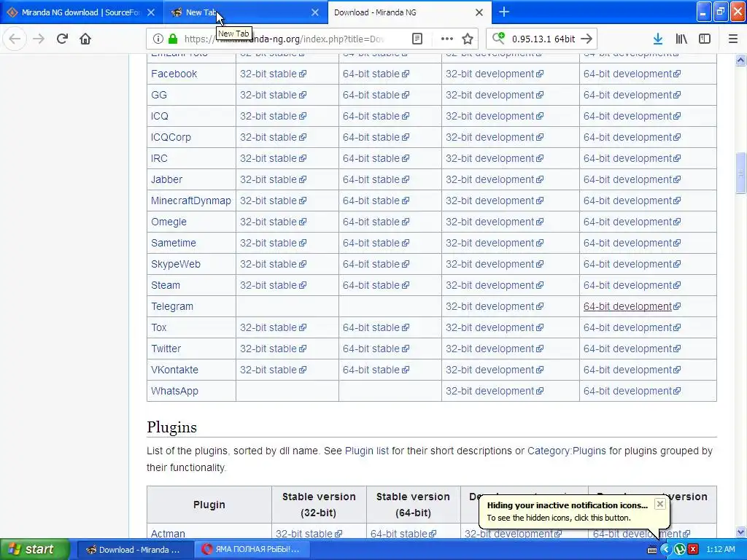Toggle reader view icon
The image size is (747, 560).
click(x=417, y=39)
